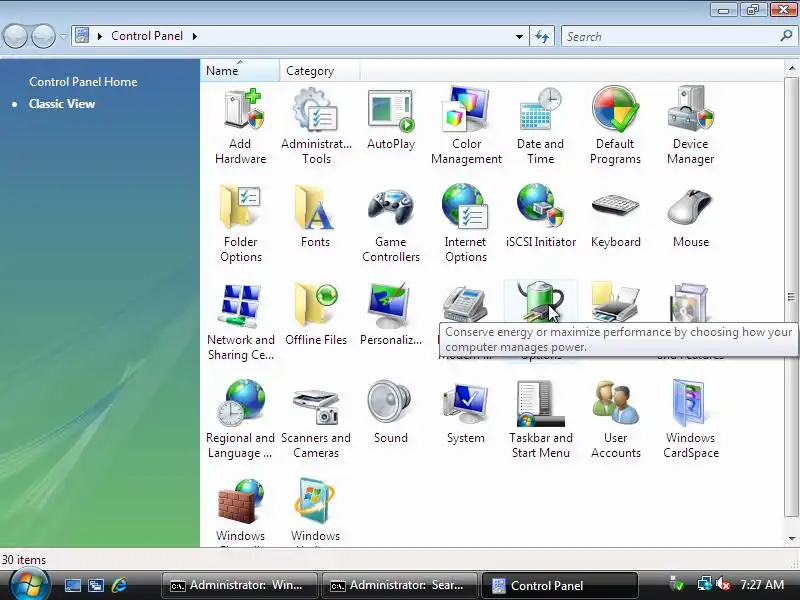
Task: Sort items by the Name column
Action: pyautogui.click(x=240, y=70)
